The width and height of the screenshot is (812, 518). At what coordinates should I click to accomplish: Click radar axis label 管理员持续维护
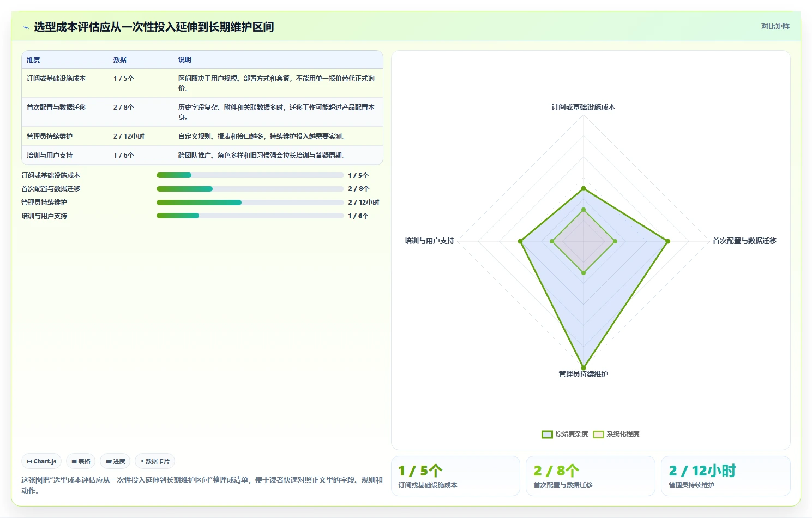click(x=584, y=374)
